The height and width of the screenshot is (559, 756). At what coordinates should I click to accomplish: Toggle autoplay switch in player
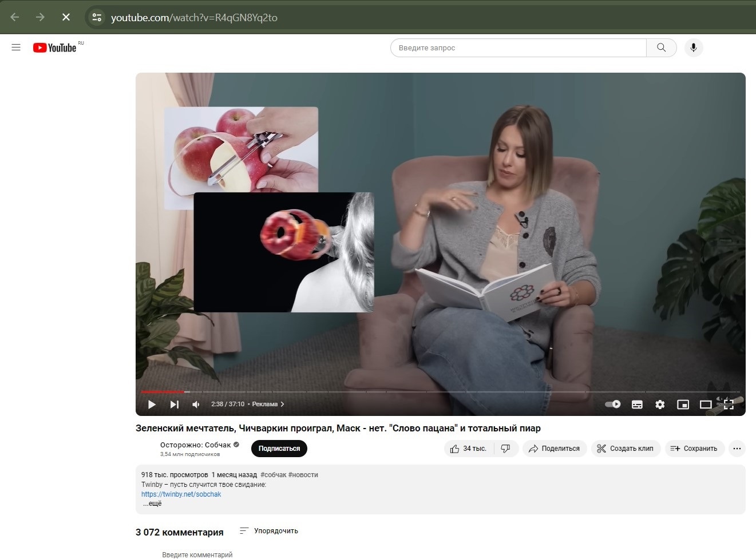[x=613, y=404]
